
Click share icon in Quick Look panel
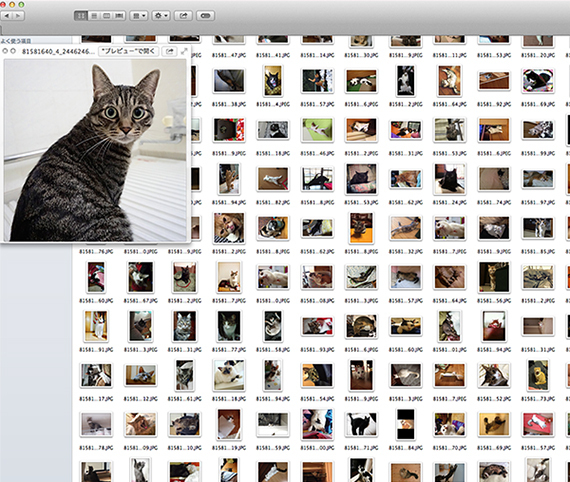[169, 51]
